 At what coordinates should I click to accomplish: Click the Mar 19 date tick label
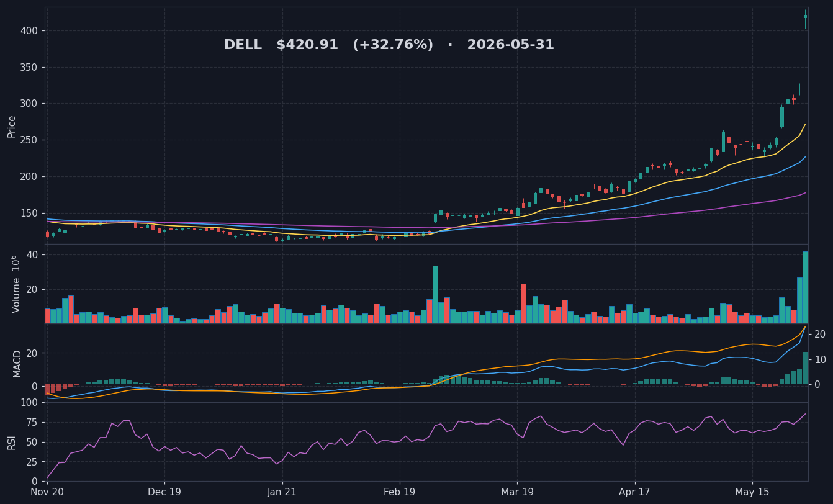[x=517, y=492]
